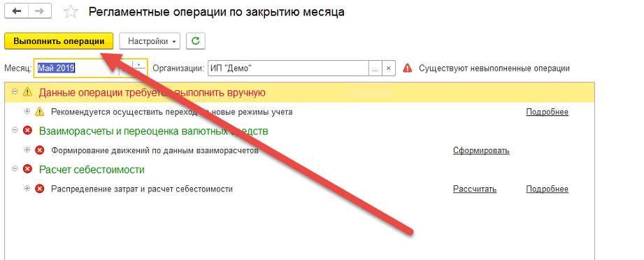Click the red warning triangle icon

(x=407, y=68)
